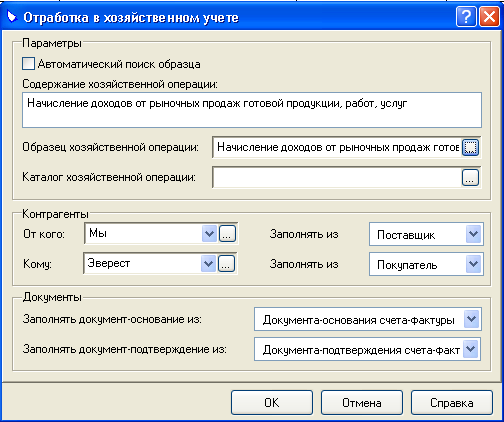The height and width of the screenshot is (422, 504).
Task: Click the Каталог хозяйственной операции input field
Action: 337,177
